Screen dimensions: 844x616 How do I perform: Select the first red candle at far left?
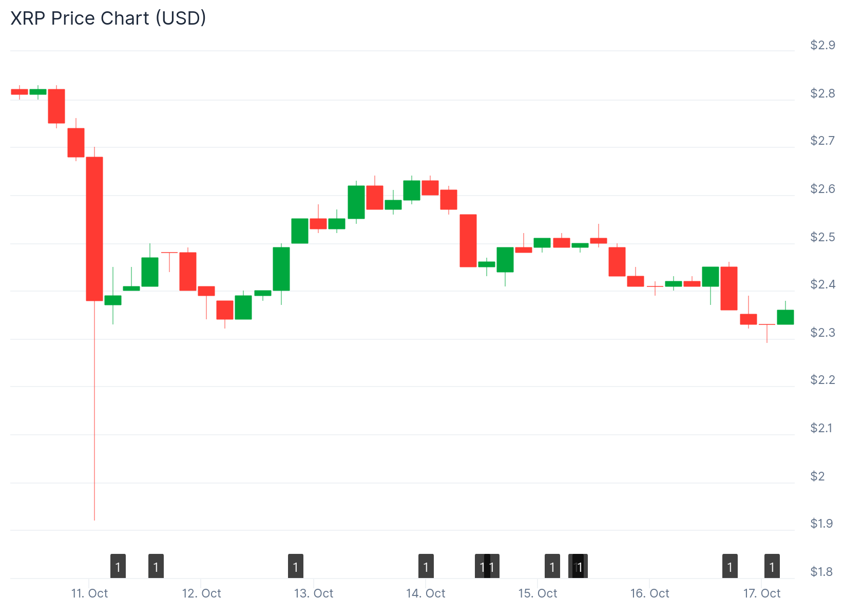[20, 92]
